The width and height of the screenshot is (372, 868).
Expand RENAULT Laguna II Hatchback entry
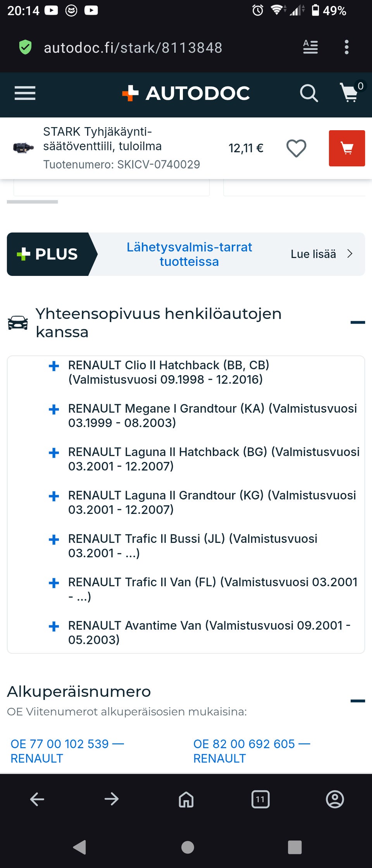54,453
